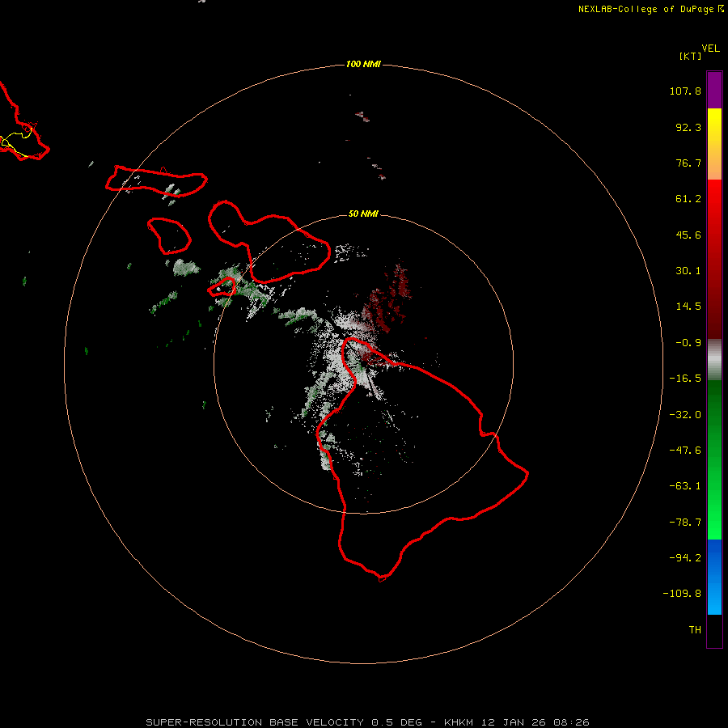Click the 14.5 velocity scale value
The width and height of the screenshot is (728, 728).
point(688,307)
